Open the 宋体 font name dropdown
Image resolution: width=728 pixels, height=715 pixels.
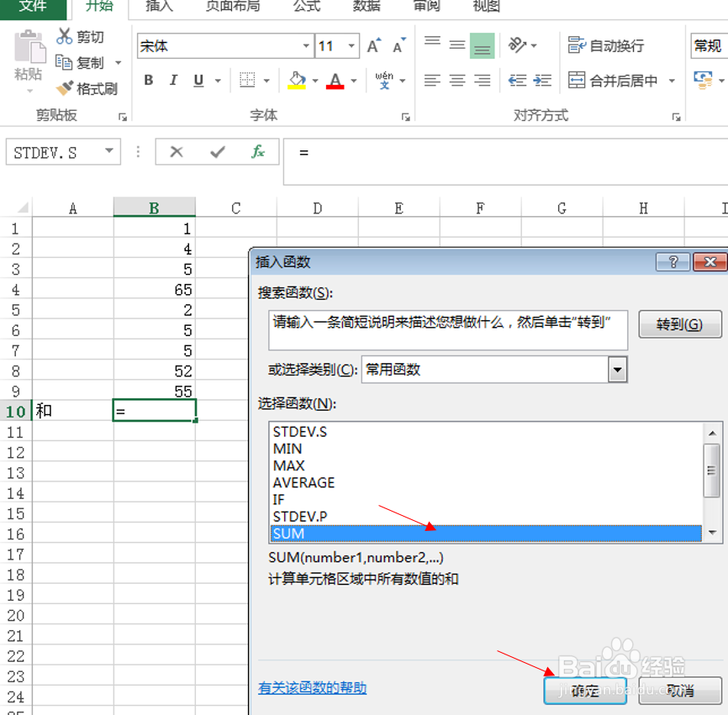pos(306,46)
